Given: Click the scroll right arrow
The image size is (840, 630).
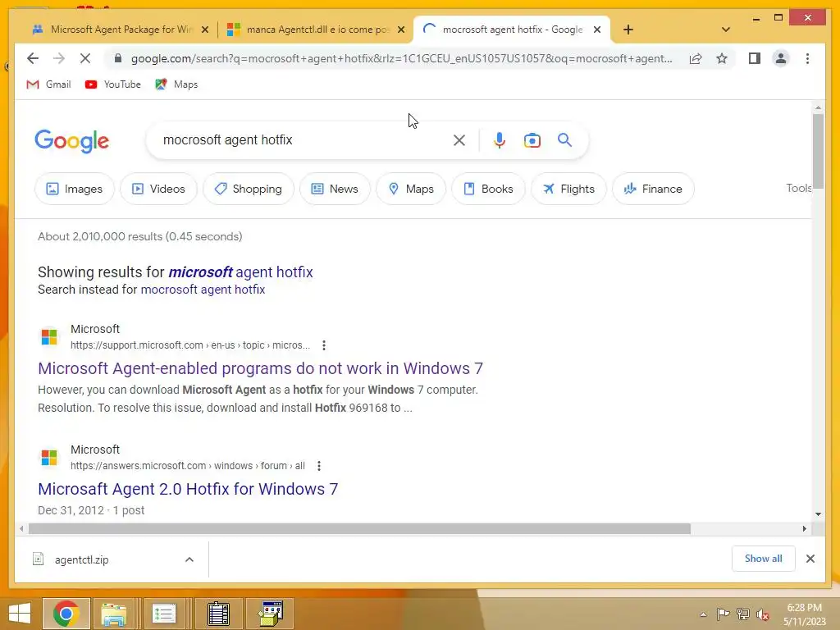Looking at the screenshot, I should [x=805, y=529].
